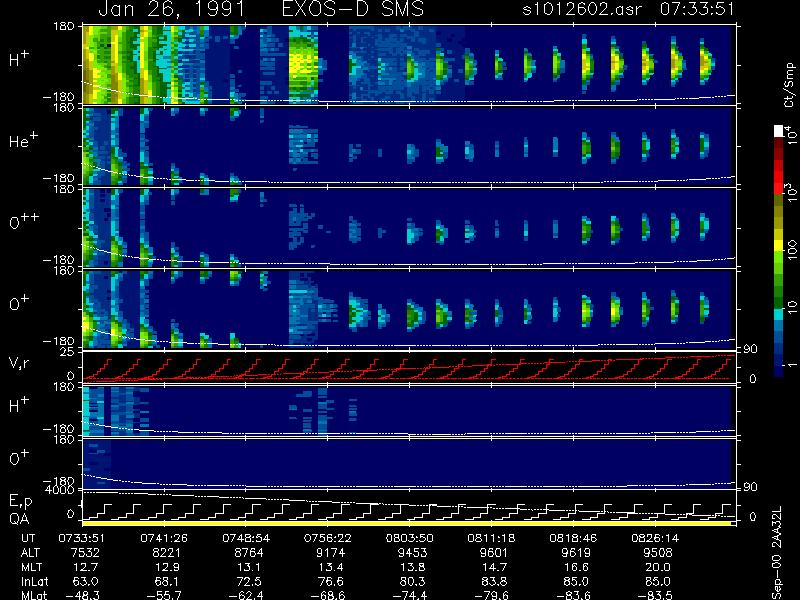Click the ALT value '8221'
800x600 pixels.
pos(167,553)
